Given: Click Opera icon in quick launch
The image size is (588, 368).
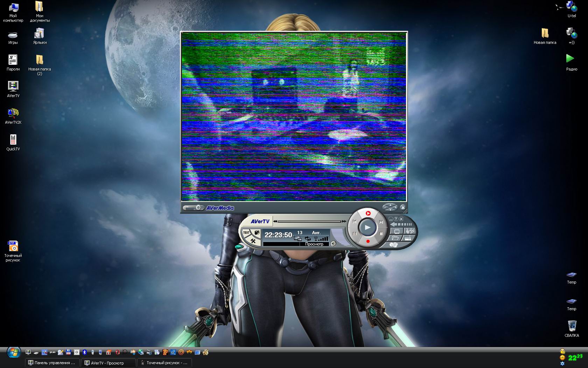Looking at the screenshot, I should pyautogui.click(x=117, y=352).
